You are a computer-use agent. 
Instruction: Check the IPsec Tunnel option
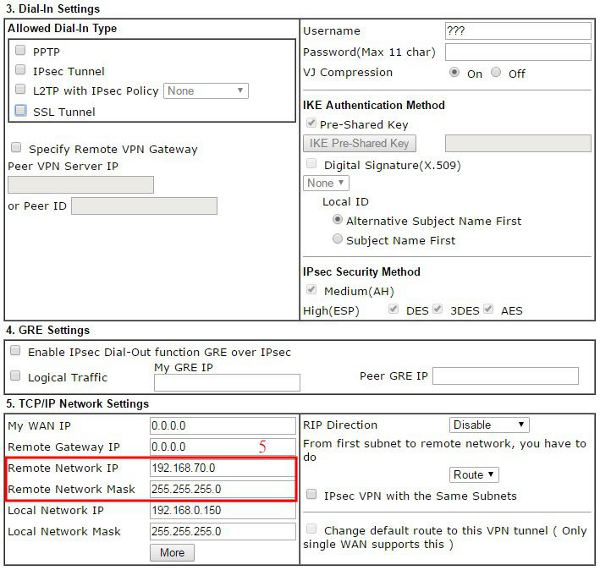point(20,70)
